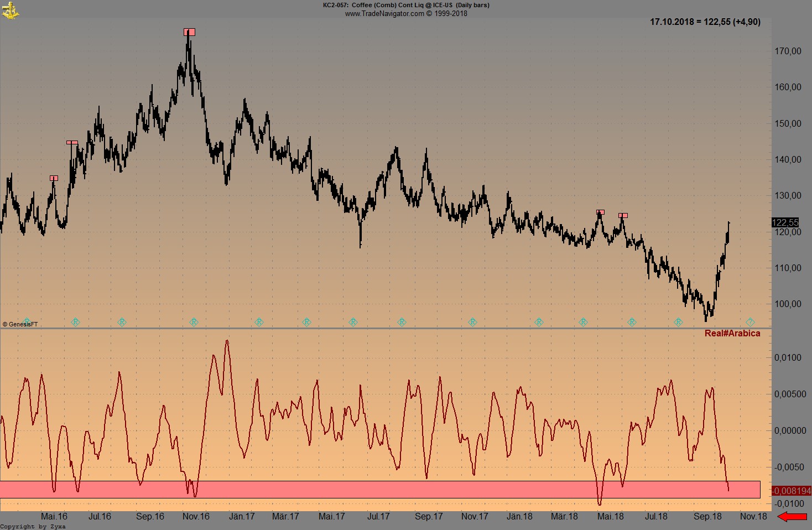Click the rollover R diamond above Nov.17
The height and width of the screenshot is (530, 812).
point(472,322)
